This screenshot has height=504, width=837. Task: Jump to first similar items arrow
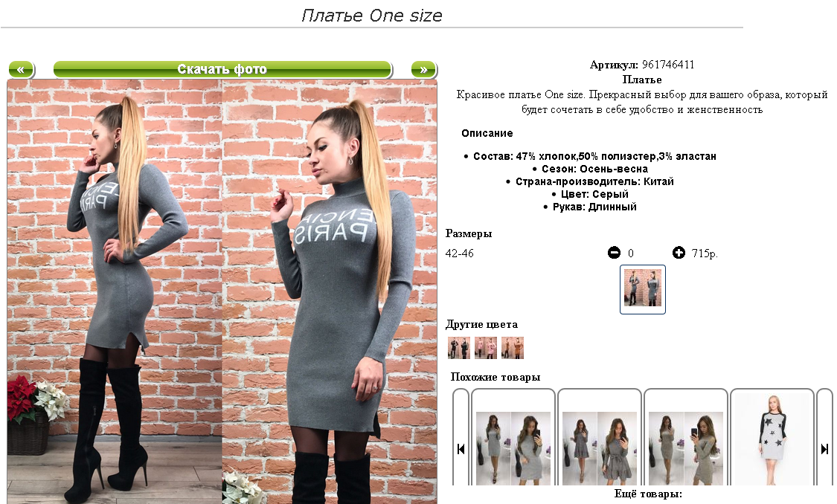pos(461,449)
